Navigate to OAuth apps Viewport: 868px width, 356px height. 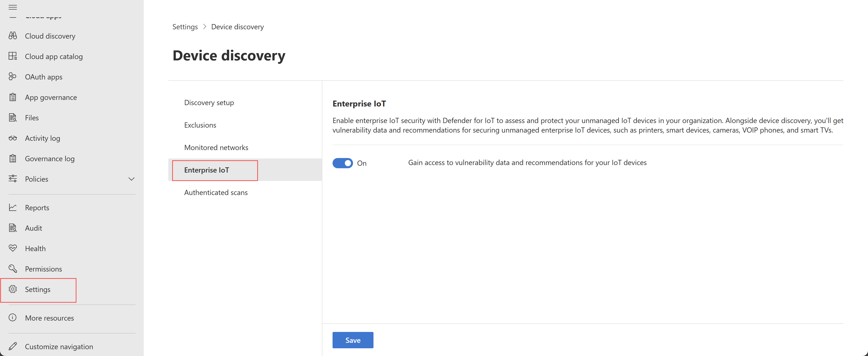point(44,76)
